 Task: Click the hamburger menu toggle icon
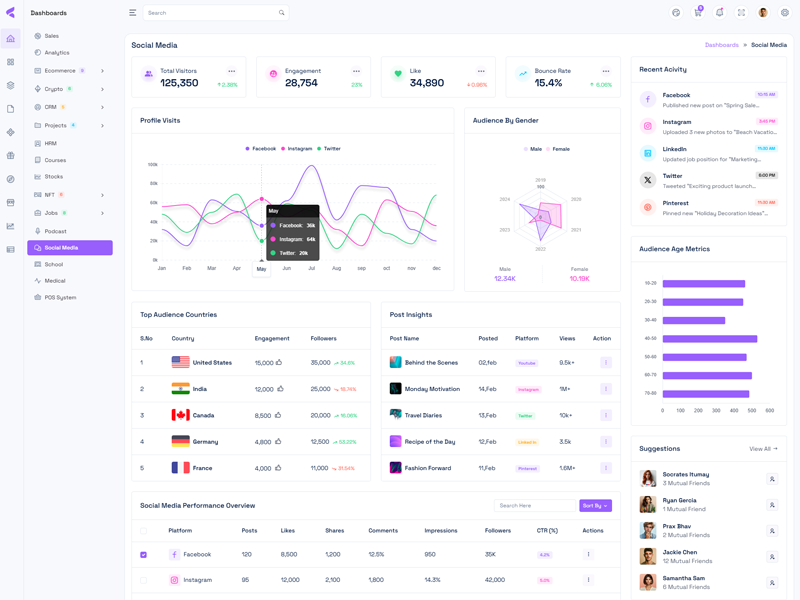click(132, 13)
